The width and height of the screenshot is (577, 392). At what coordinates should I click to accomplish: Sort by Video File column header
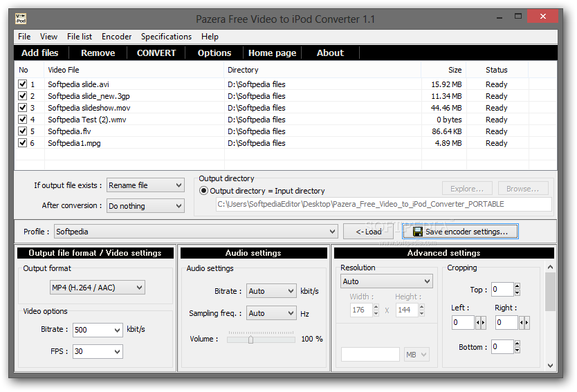pyautogui.click(x=134, y=70)
